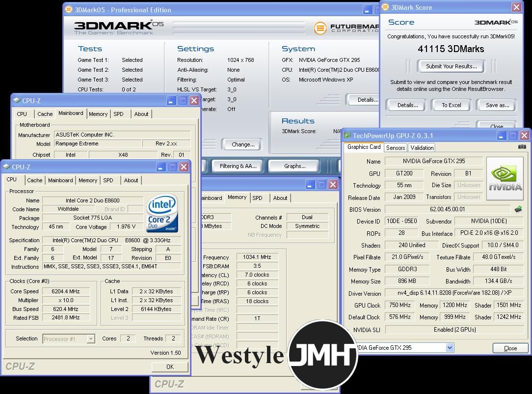Click the Core Voltage 1.976 V value
This screenshot has height=394, width=532.
126,226
